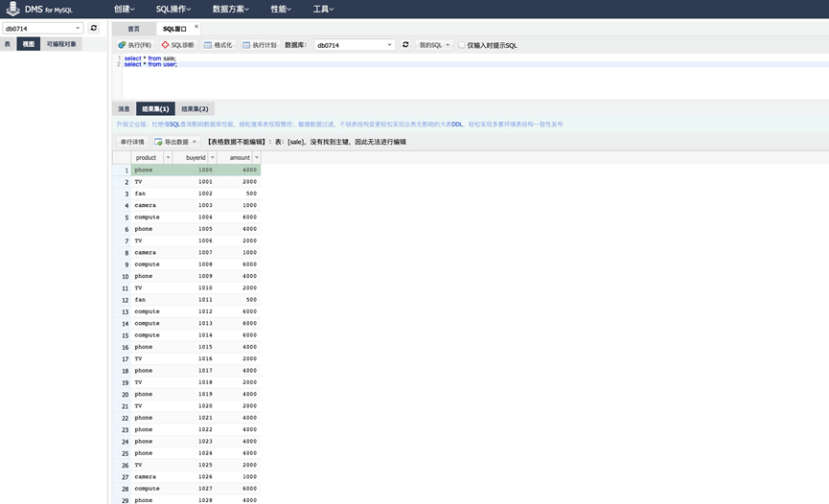The height and width of the screenshot is (504, 829).
Task: Click the amount column header
Action: coord(237,157)
